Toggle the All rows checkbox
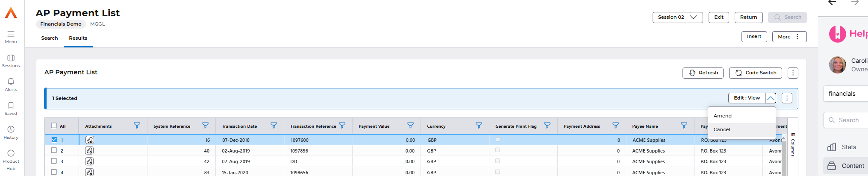This screenshot has height=176, width=868. (x=54, y=126)
